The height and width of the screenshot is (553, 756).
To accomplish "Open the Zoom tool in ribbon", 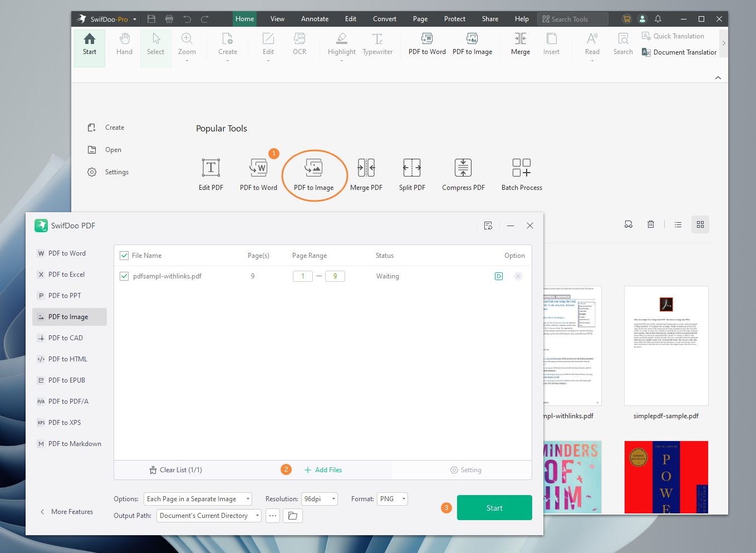I will coord(187,46).
